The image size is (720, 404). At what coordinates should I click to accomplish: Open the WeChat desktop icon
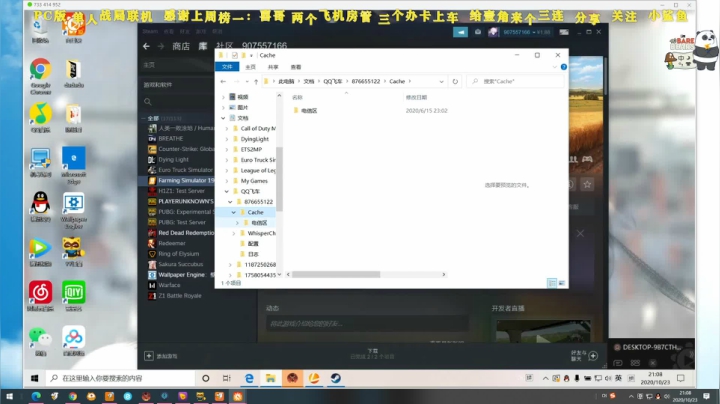[x=40, y=337]
